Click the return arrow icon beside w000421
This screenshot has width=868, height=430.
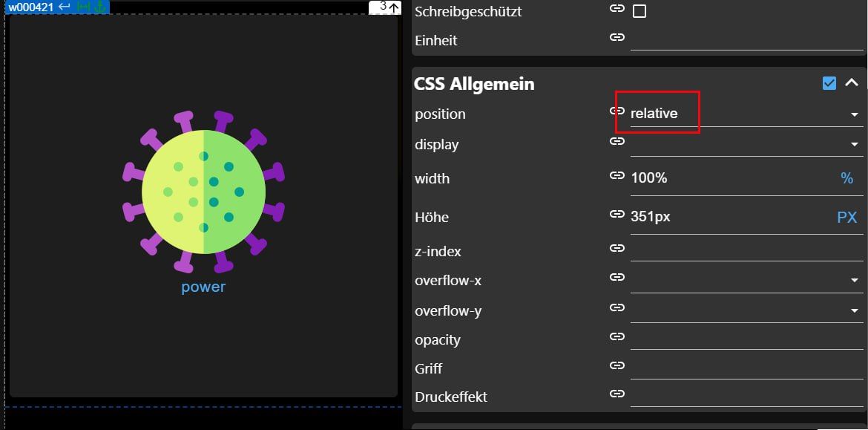[65, 7]
